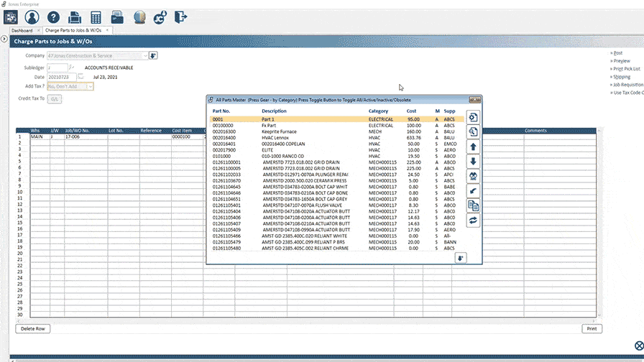
Task: Click the Delete Row button
Action: (33, 329)
